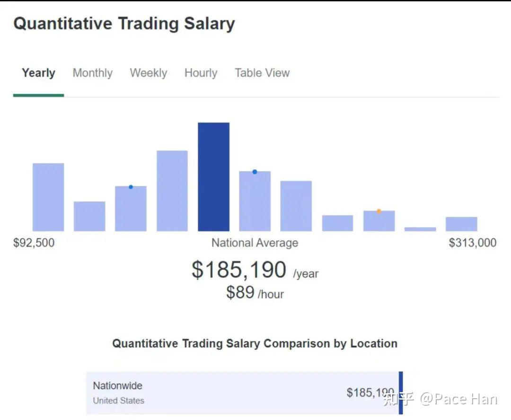Click the $92,500 minimum salary label
The image size is (511, 420).
tap(34, 243)
